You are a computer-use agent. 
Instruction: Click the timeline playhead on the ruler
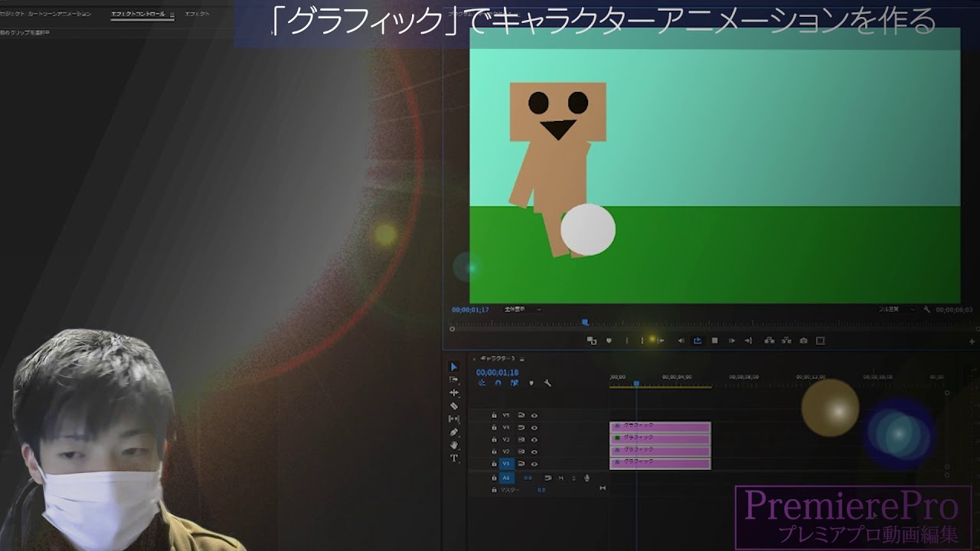click(x=636, y=383)
